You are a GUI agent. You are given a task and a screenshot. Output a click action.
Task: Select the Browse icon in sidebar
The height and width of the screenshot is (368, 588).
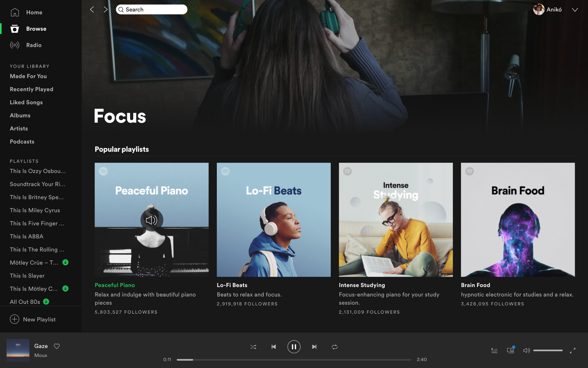click(x=15, y=29)
